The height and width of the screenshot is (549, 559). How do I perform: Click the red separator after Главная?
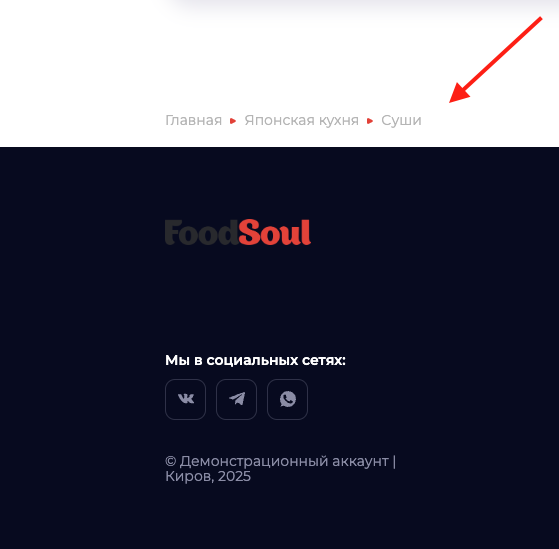click(x=233, y=121)
